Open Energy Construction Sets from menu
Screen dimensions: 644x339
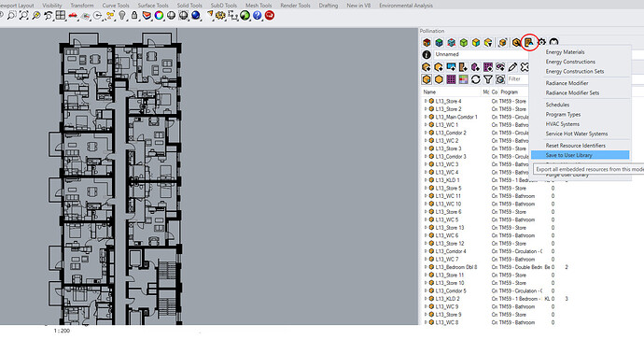[x=575, y=72]
